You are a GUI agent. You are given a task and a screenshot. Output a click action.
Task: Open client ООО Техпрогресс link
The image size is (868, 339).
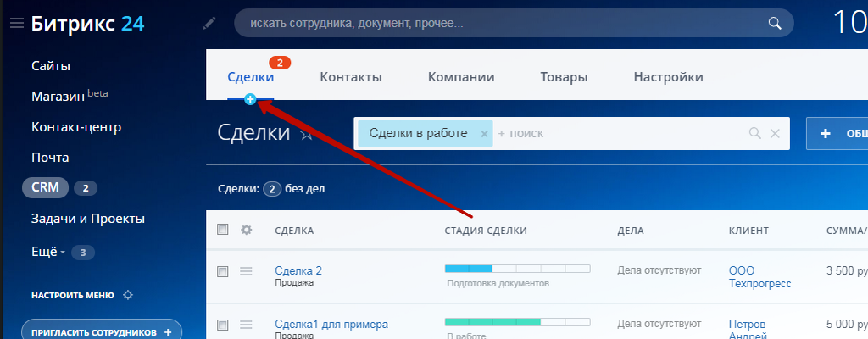coord(760,277)
